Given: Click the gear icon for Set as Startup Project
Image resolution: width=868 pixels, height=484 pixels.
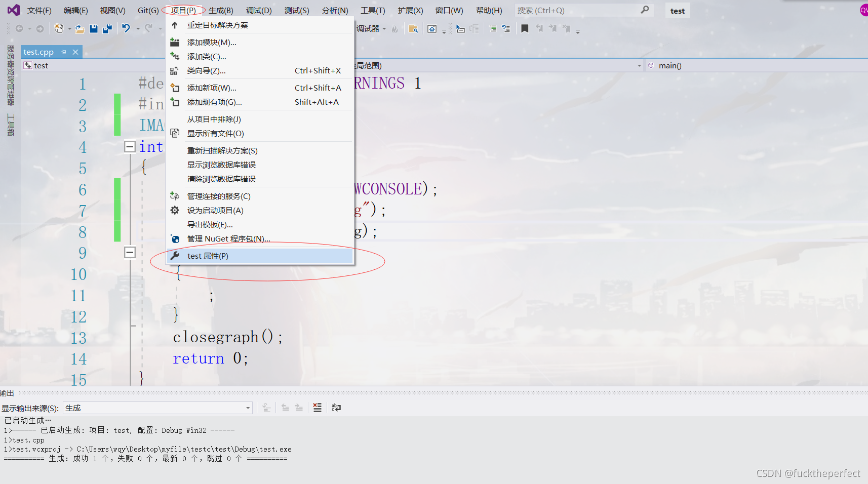Looking at the screenshot, I should pos(175,210).
